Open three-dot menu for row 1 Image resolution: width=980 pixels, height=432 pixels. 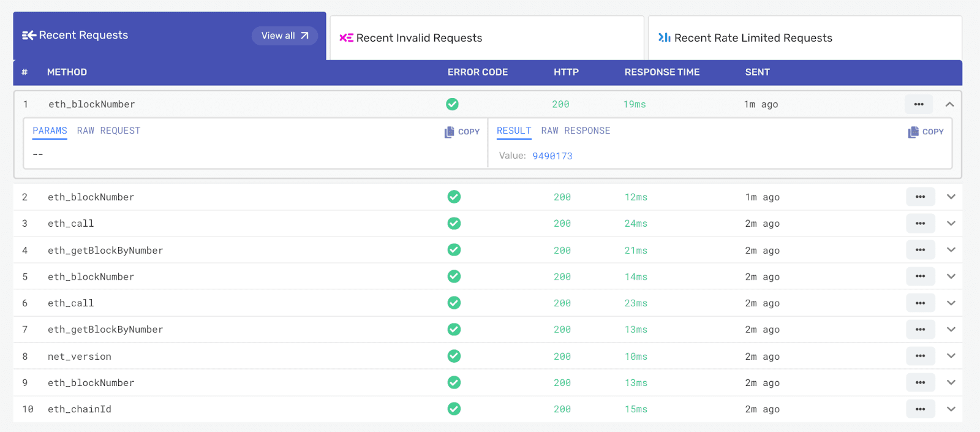click(x=918, y=104)
